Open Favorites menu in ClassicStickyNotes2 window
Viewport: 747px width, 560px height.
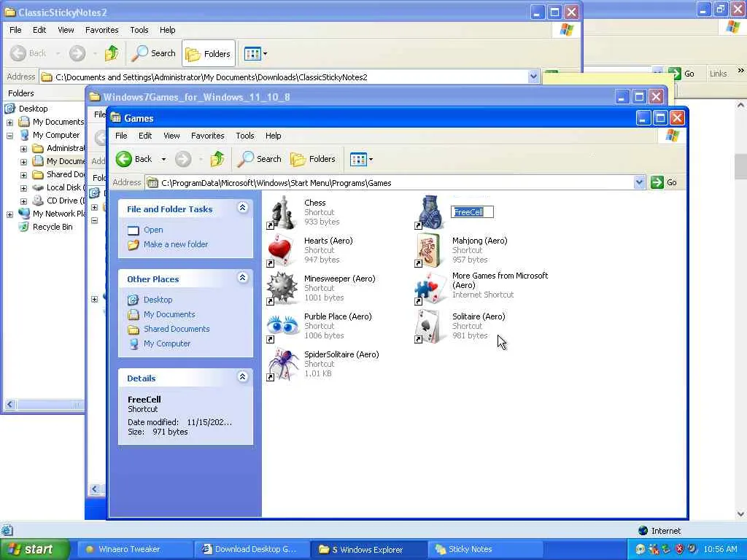click(x=102, y=30)
